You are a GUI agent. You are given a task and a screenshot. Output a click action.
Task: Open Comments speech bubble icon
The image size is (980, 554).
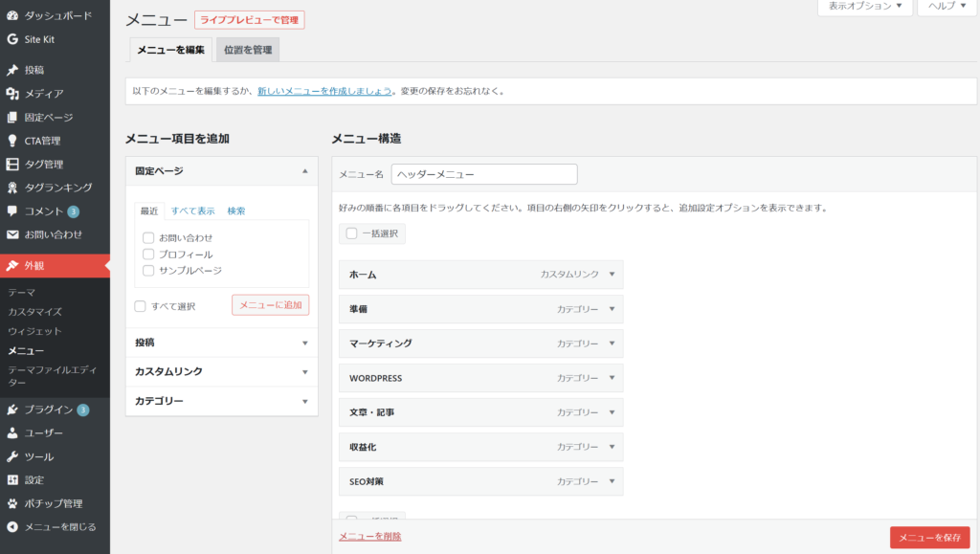(x=12, y=211)
